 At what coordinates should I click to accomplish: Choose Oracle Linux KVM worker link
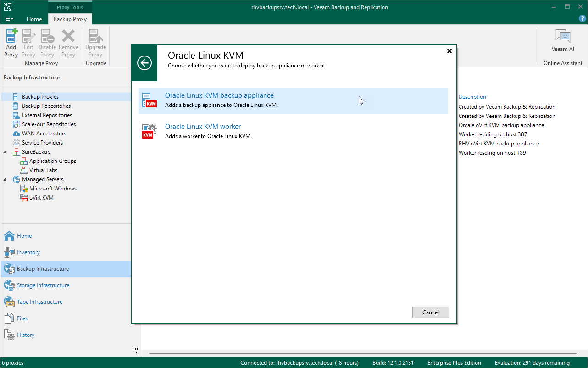tap(203, 127)
